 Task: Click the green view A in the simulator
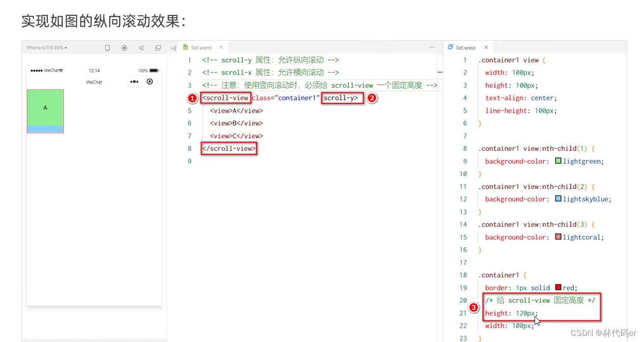tap(45, 108)
